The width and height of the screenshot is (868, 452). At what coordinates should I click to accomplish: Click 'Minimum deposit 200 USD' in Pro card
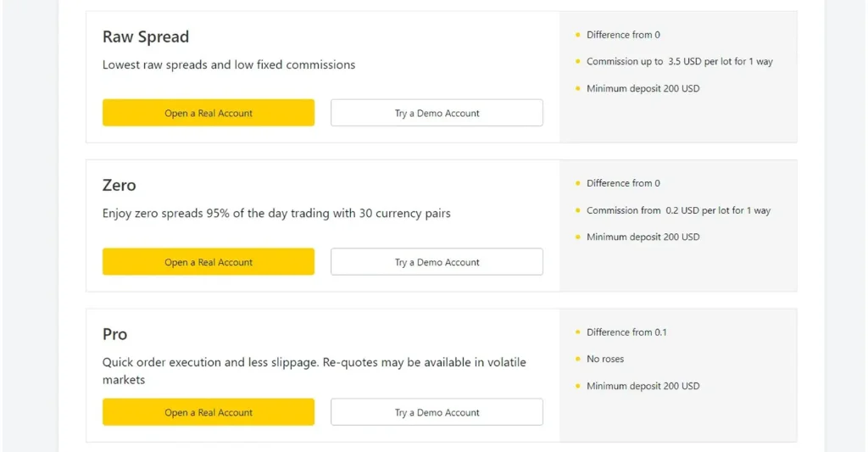pos(643,386)
